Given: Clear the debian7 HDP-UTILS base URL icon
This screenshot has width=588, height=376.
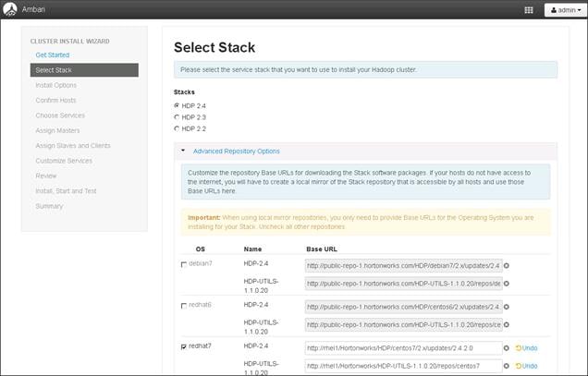Looking at the screenshot, I should (x=507, y=284).
